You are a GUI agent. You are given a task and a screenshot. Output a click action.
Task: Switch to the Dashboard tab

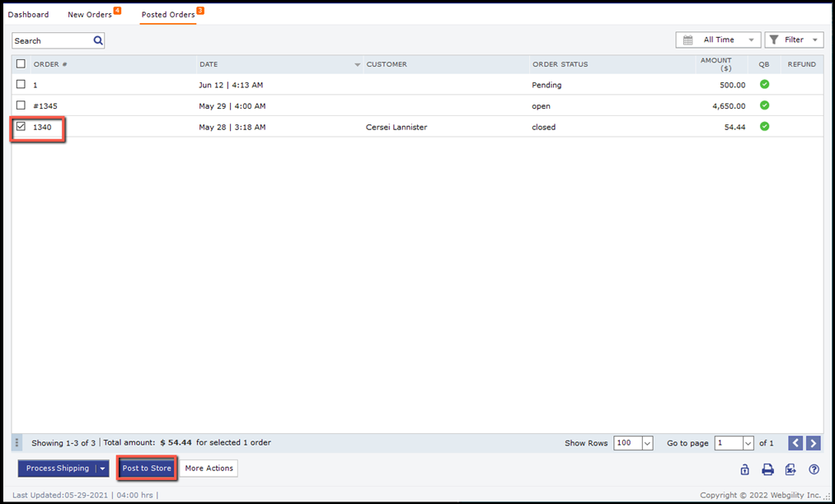point(28,15)
